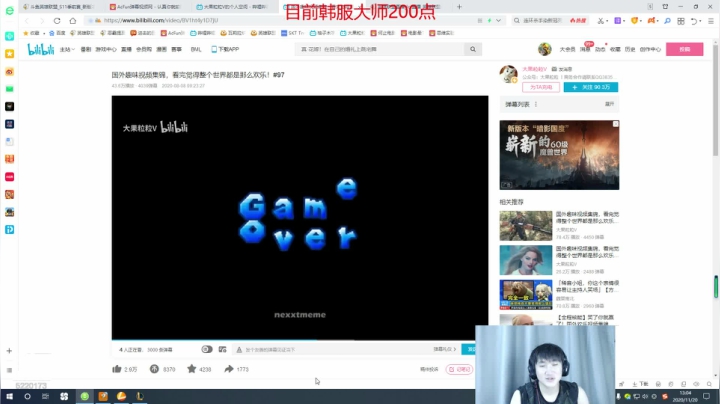Open BML in bilibili navigation
Viewport: 720px width, 404px height.
coord(196,49)
